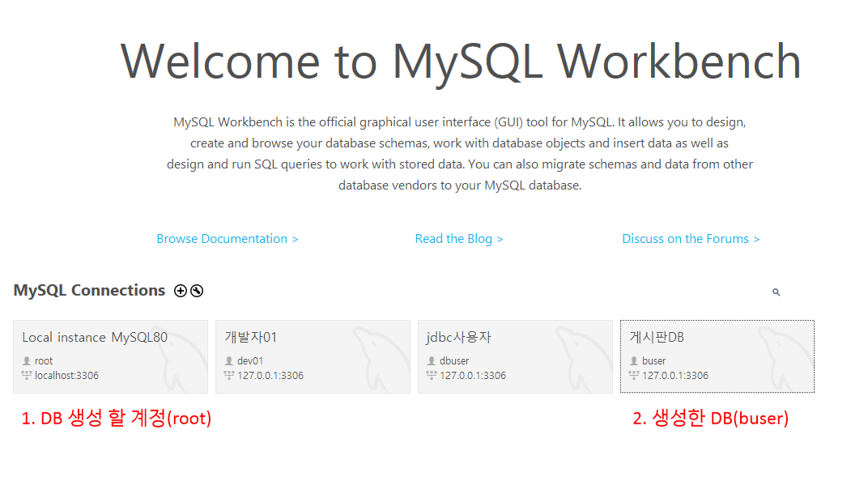
Task: Click the root user icon in Local instance tile
Action: pyautogui.click(x=27, y=360)
